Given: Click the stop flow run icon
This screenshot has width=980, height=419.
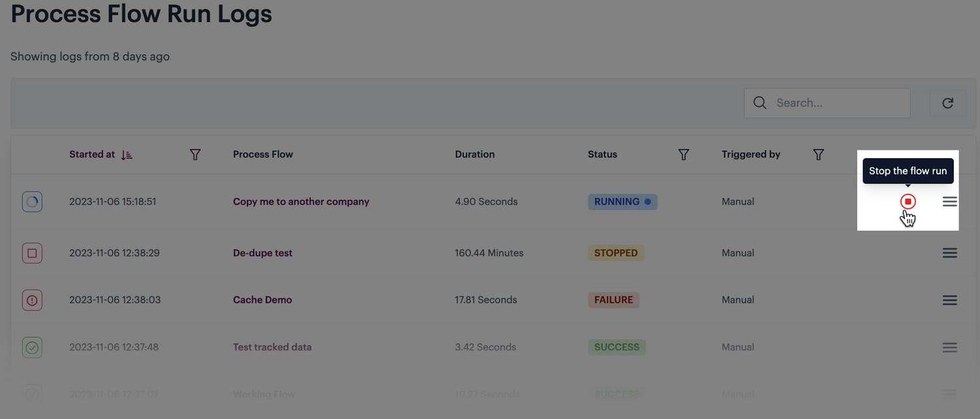Looking at the screenshot, I should point(908,201).
